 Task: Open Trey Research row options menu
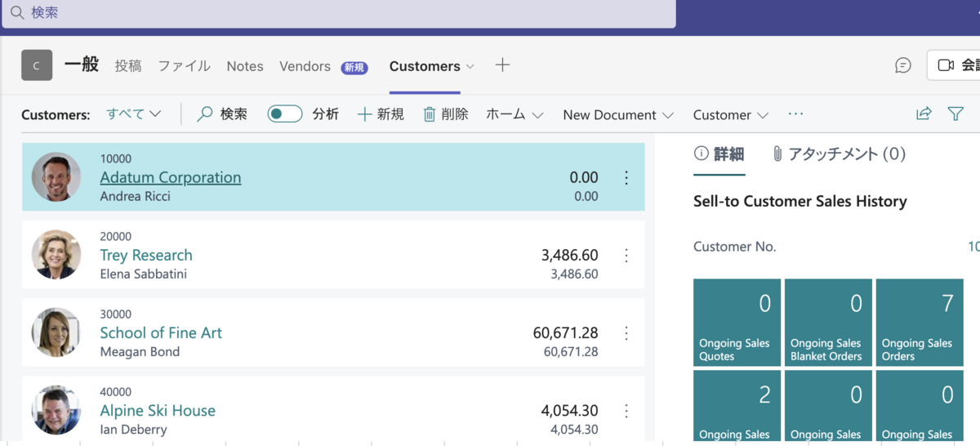[x=626, y=256]
